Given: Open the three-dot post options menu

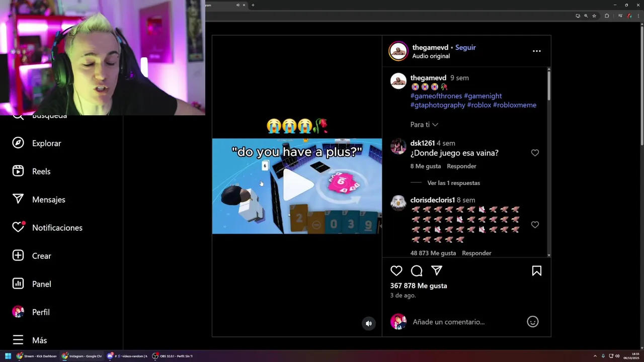Looking at the screenshot, I should (537, 51).
